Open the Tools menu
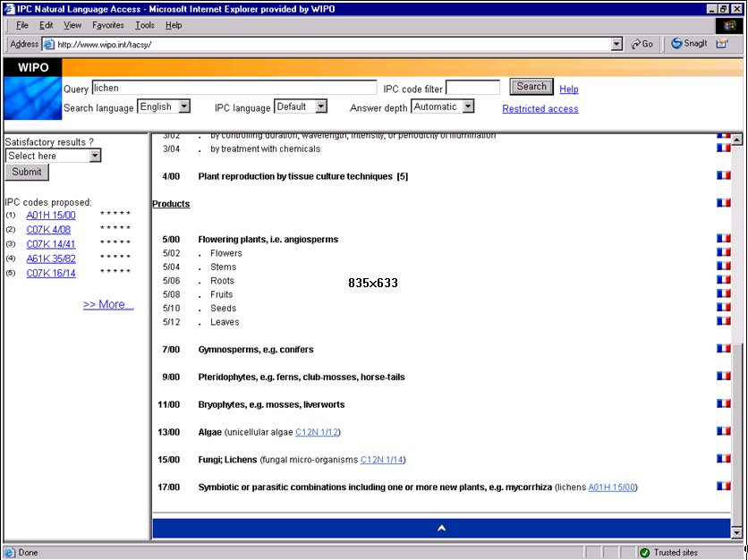Screen dimensions: 748x560 click(144, 25)
